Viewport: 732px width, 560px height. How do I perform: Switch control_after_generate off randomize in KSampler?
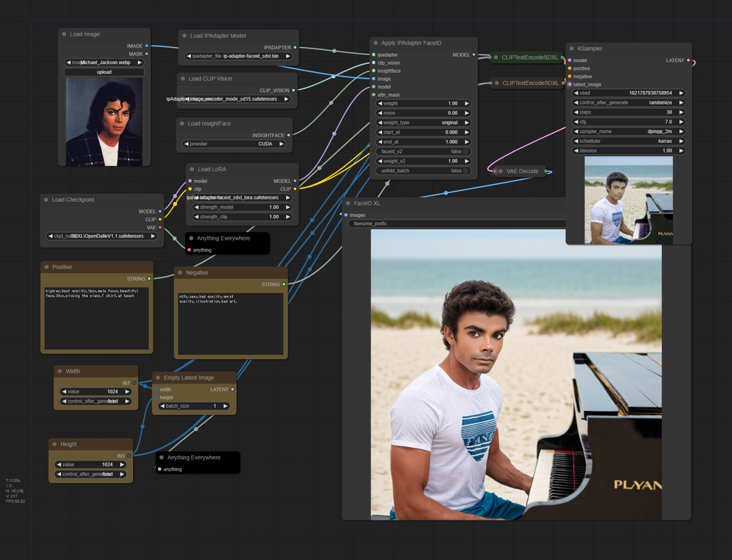(629, 102)
